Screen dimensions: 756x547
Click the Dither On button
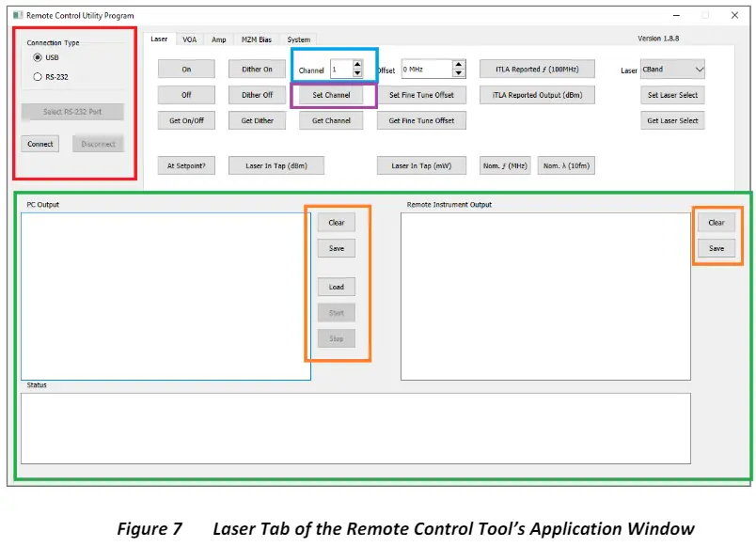point(257,69)
